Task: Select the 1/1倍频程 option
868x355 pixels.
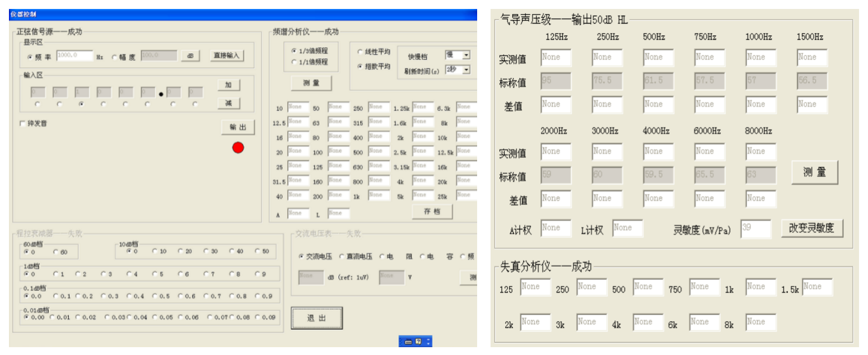Action: 294,62
